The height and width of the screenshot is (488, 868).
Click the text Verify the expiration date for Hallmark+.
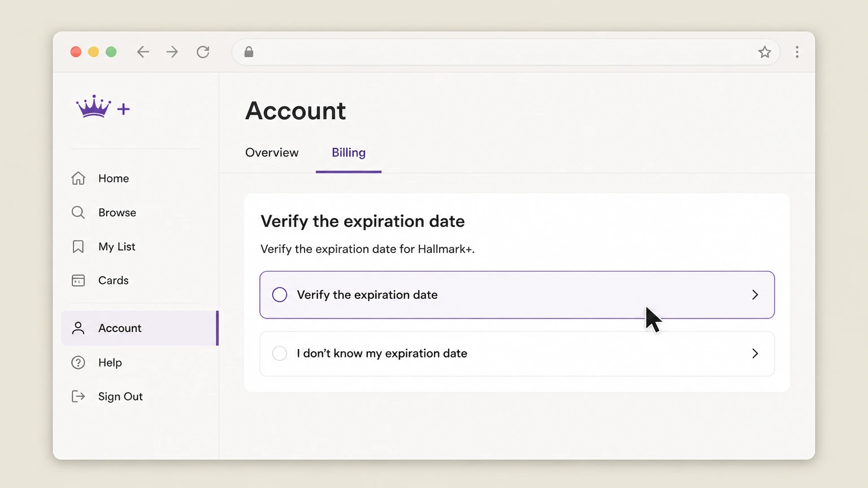click(x=367, y=249)
